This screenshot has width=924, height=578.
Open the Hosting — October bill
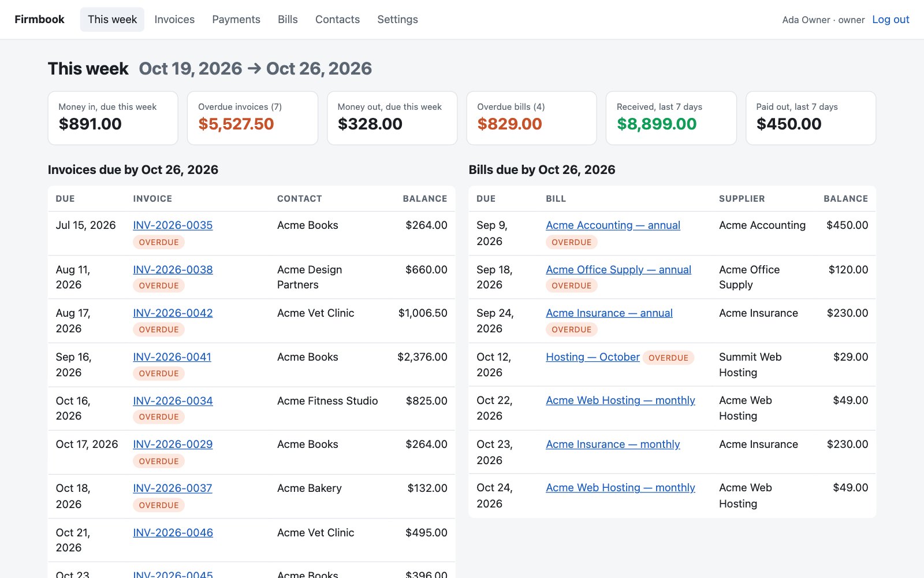click(593, 357)
